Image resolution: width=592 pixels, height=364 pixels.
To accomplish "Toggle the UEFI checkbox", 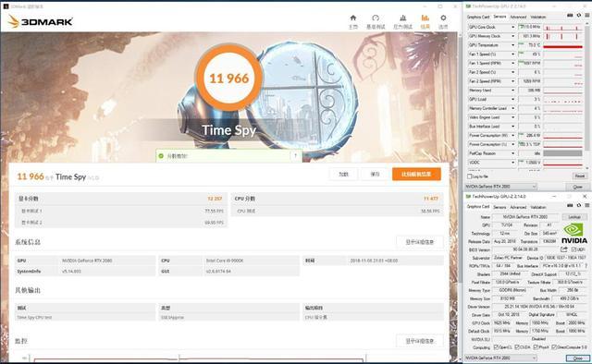I will coord(573,249).
